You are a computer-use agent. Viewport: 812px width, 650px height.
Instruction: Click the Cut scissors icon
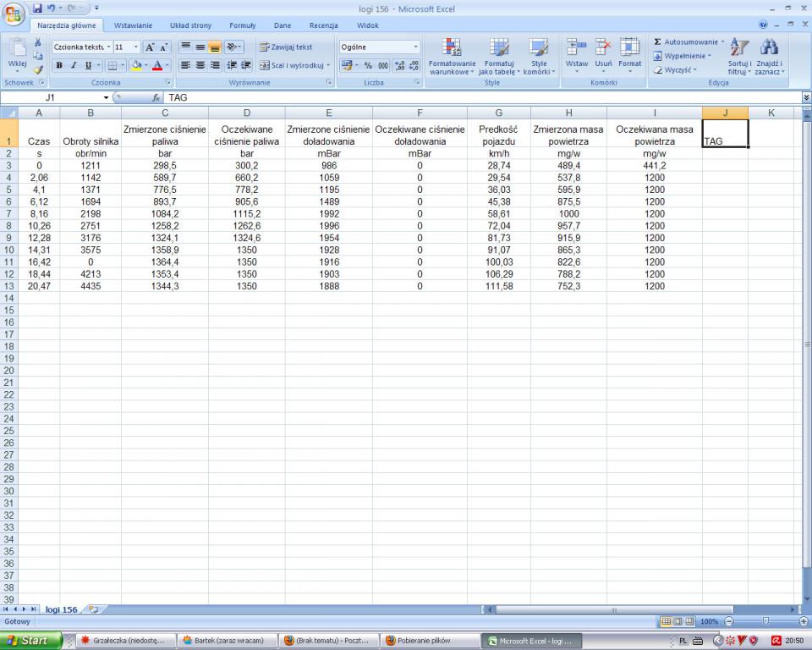36,42
